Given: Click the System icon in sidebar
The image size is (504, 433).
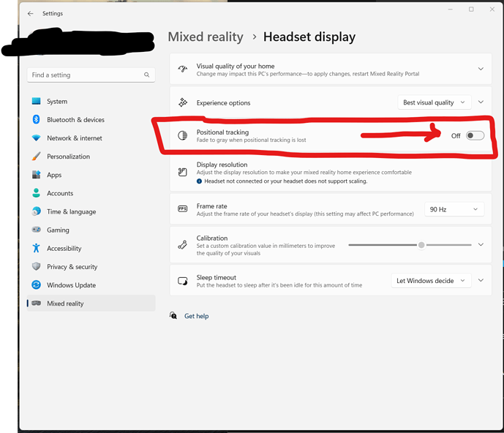Looking at the screenshot, I should (x=36, y=102).
